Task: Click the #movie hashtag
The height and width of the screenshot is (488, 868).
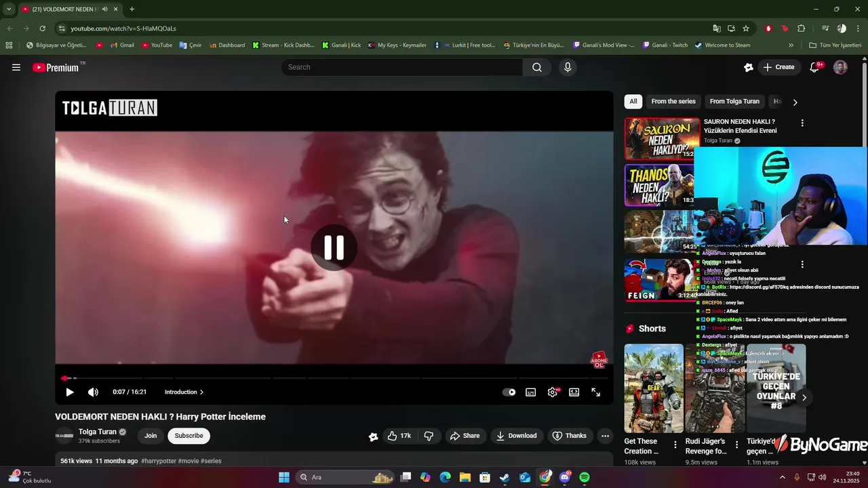Action: click(188, 461)
